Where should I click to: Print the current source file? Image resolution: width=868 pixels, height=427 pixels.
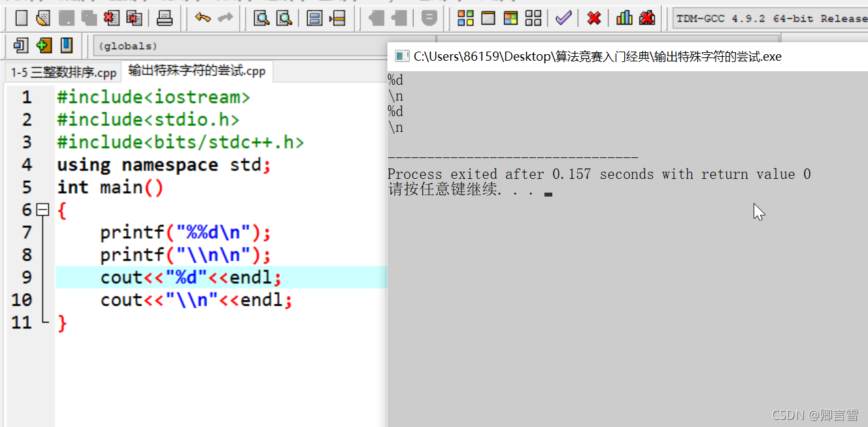[x=165, y=18]
